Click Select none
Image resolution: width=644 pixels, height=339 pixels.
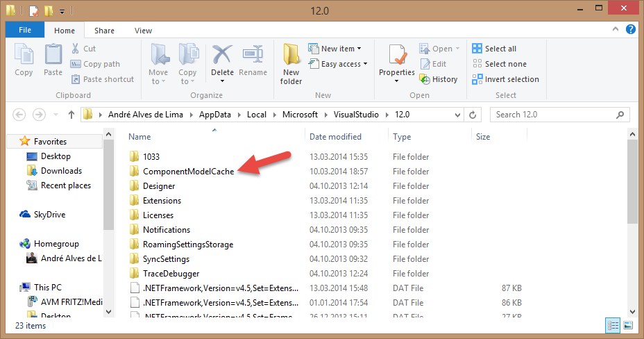(499, 64)
